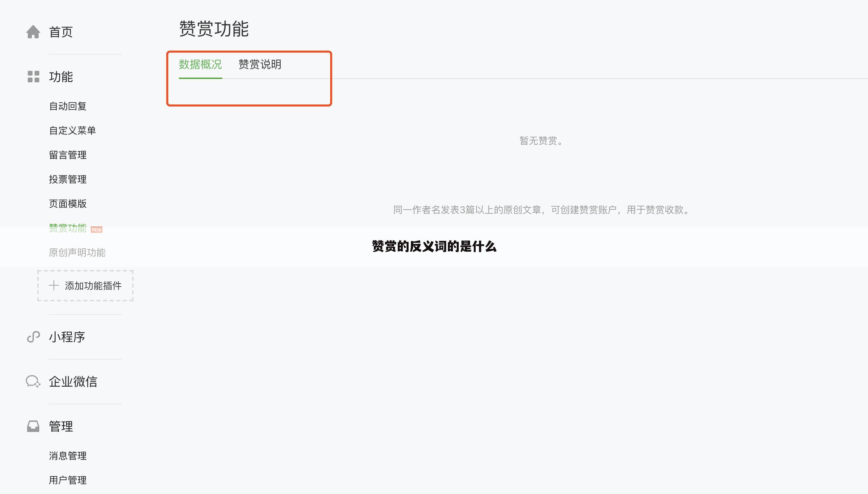868x494 pixels.
Task: Switch to the 数据概况 tab
Action: point(201,64)
